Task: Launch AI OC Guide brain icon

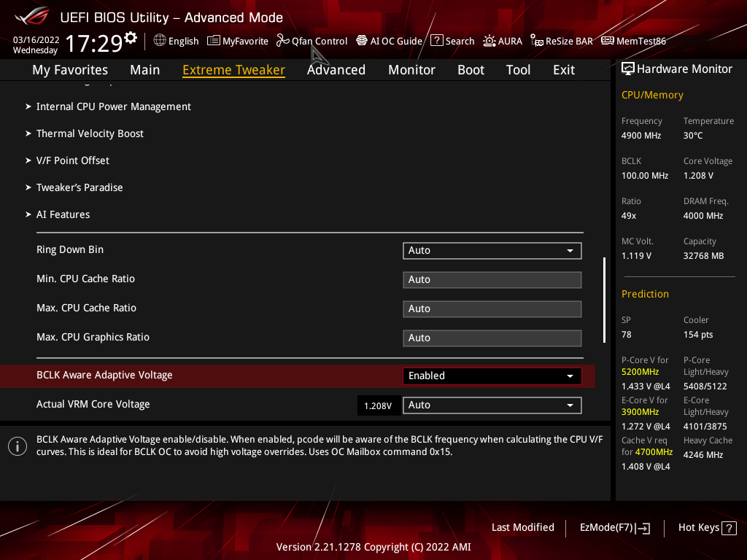Action: [362, 41]
